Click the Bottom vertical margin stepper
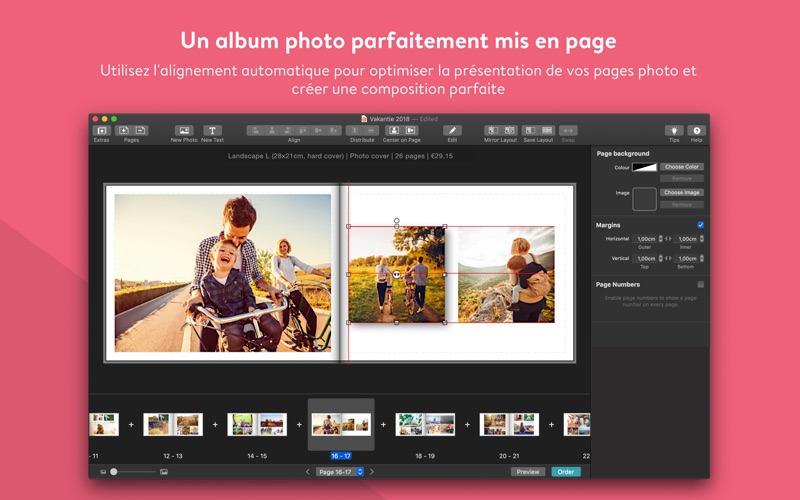 click(702, 259)
